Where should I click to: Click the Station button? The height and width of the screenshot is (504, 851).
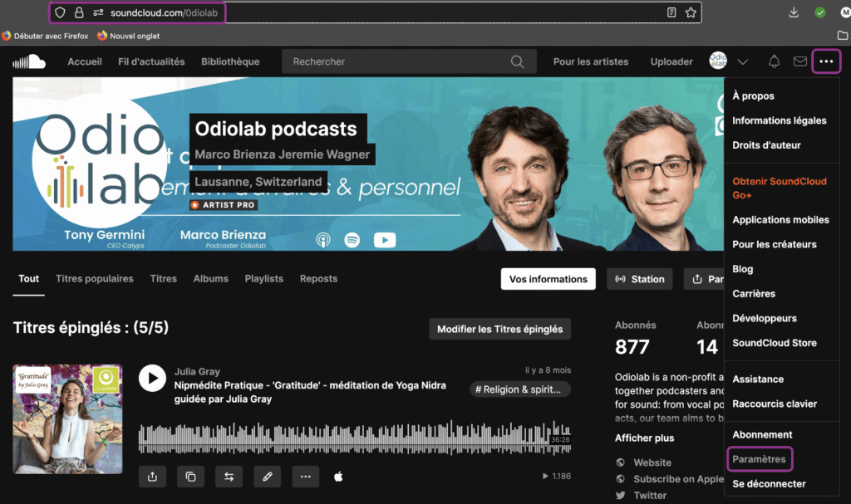(639, 279)
